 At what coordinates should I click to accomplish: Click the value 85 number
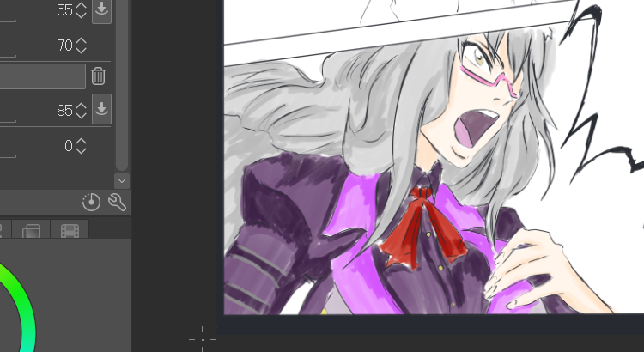65,111
